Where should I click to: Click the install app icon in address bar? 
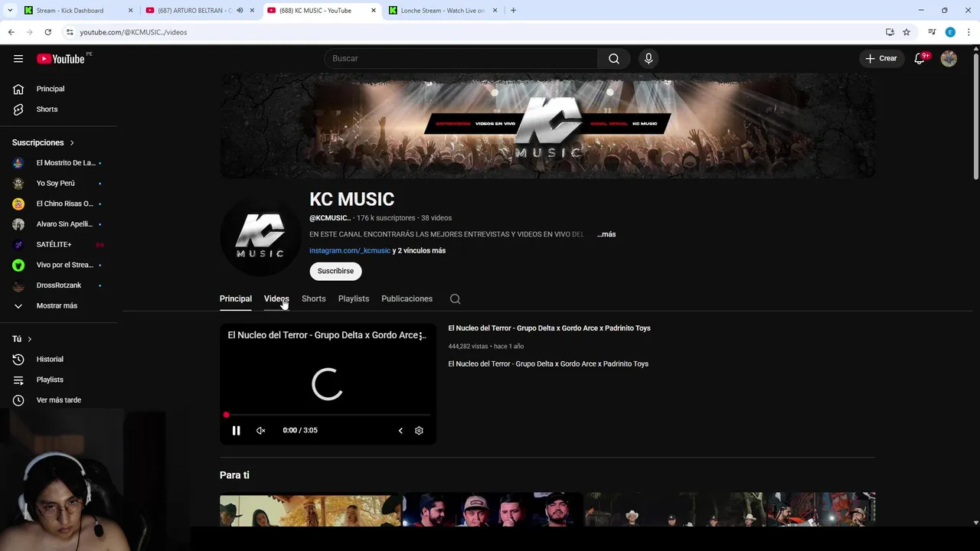coord(890,32)
